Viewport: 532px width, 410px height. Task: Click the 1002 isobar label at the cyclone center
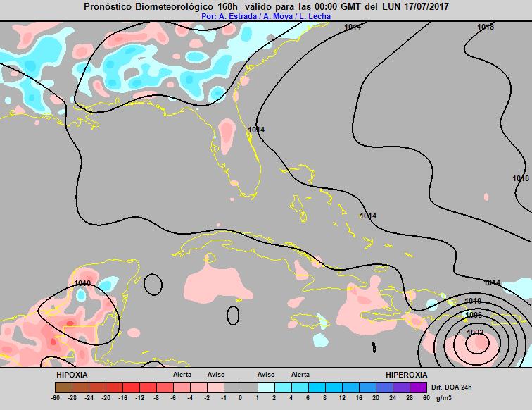tap(475, 333)
